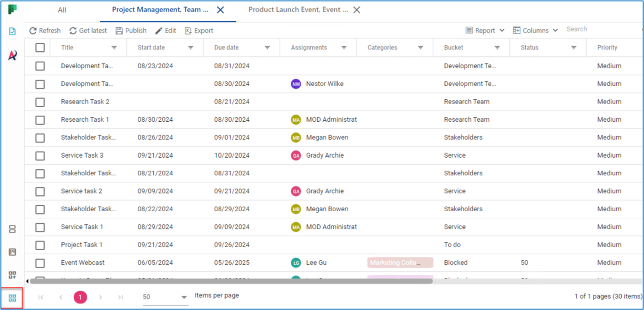The height and width of the screenshot is (310, 644).
Task: Open the Report dropdown
Action: 485,30
